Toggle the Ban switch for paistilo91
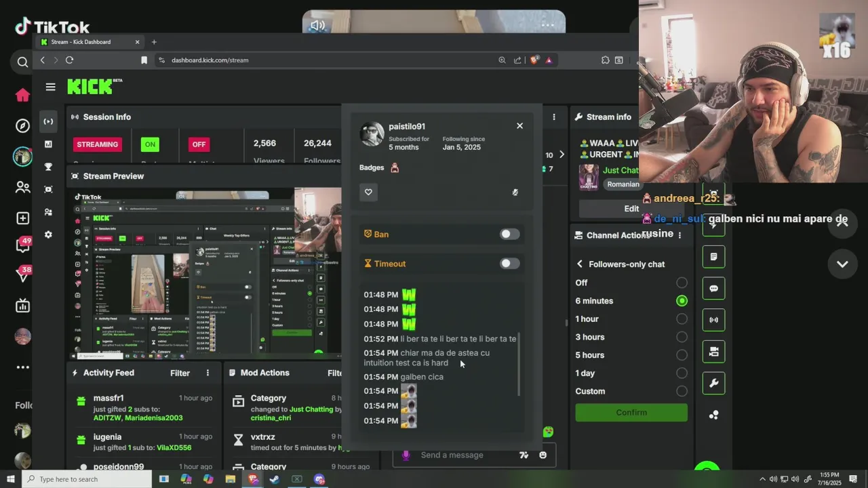868x488 pixels. click(x=509, y=234)
